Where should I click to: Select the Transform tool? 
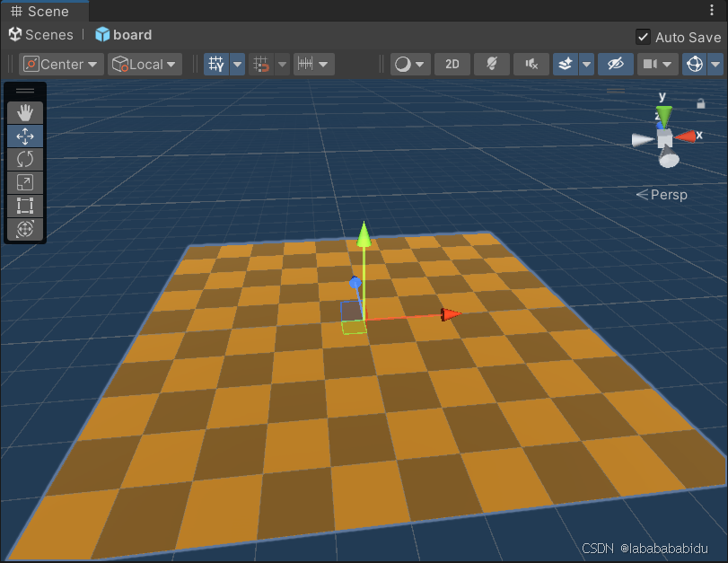[x=25, y=229]
